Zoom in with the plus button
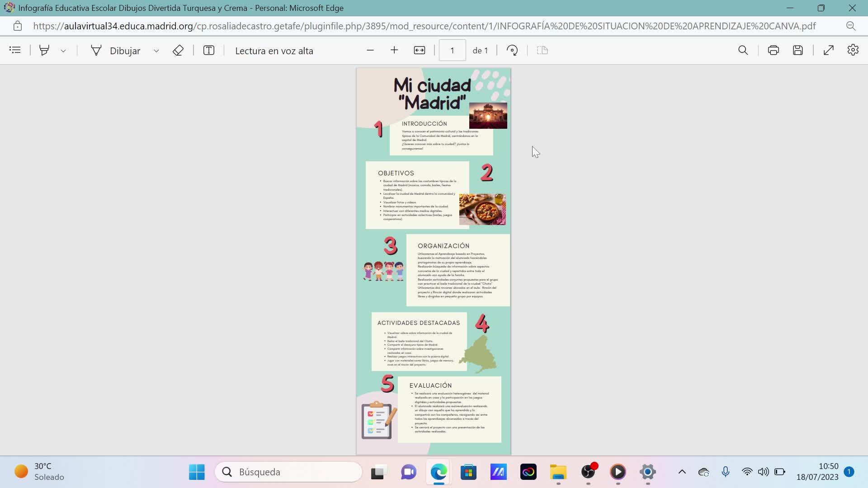Viewport: 868px width, 488px height. pos(394,50)
